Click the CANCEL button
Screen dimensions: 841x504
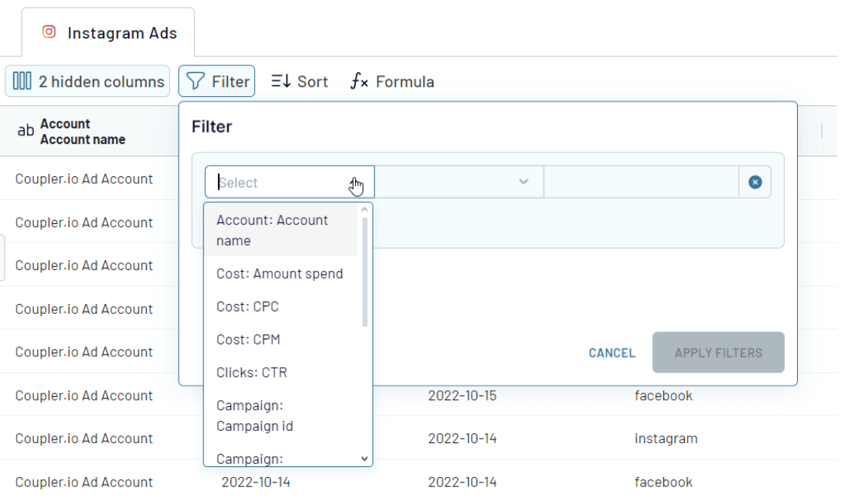point(612,353)
